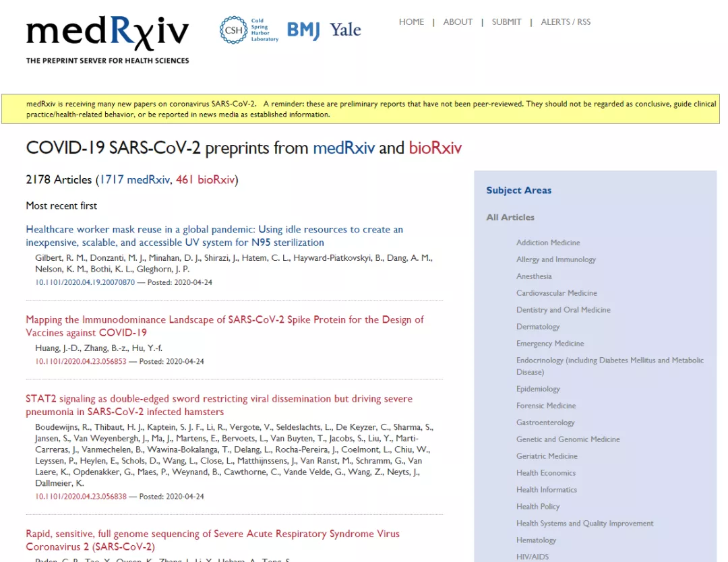Viewport: 728px width, 562px height.
Task: Select HIV/AIDS subject area
Action: pos(533,557)
